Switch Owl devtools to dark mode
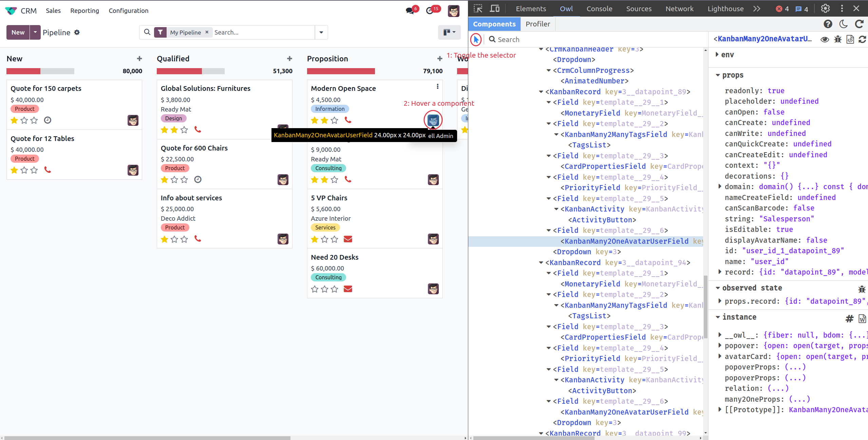This screenshot has width=868, height=440. coord(844,24)
